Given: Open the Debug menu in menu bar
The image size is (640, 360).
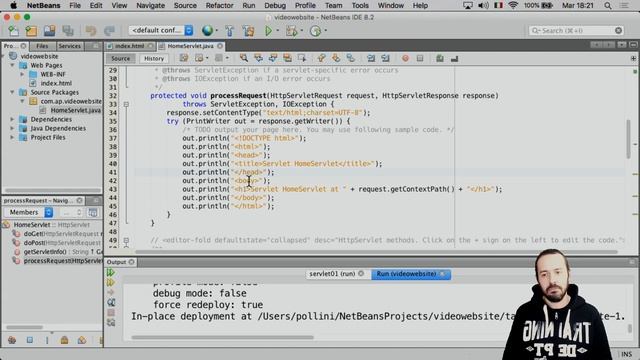Looking at the screenshot, I should 275,6.
